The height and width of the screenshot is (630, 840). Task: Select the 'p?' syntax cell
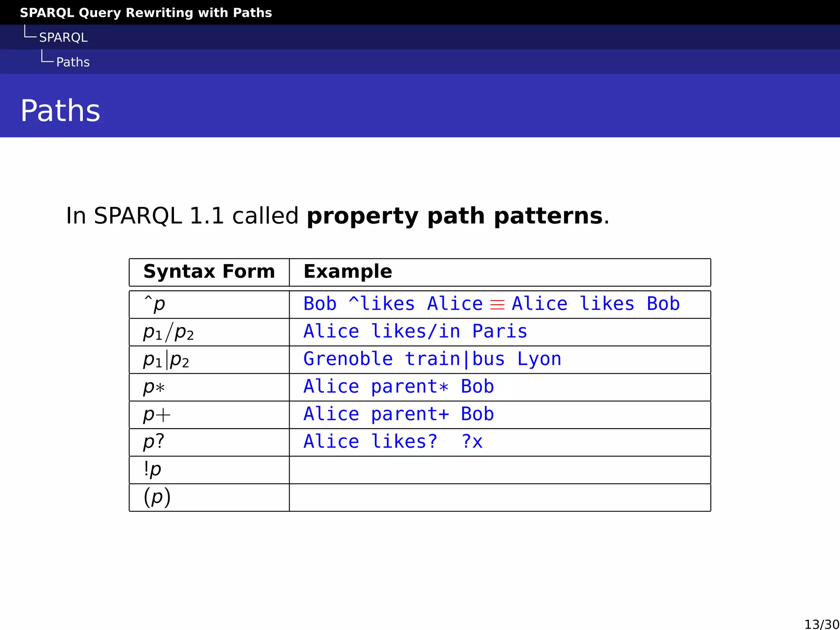tap(209, 442)
